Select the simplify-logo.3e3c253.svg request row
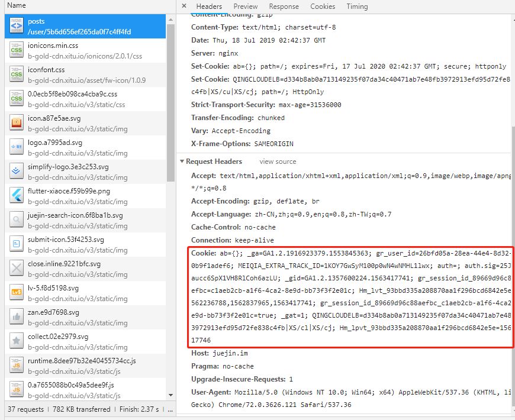The height and width of the screenshot is (420, 515). [85, 172]
